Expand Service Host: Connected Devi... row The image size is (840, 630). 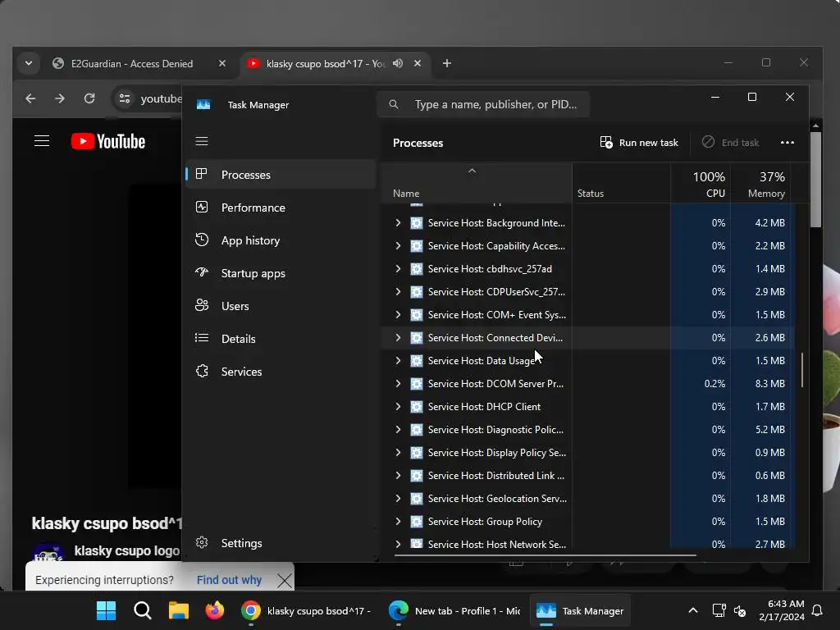pyautogui.click(x=398, y=337)
